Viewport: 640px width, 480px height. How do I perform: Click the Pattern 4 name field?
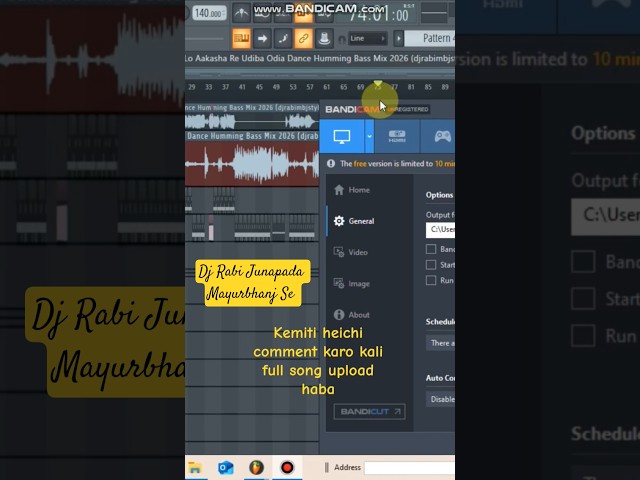click(430, 38)
